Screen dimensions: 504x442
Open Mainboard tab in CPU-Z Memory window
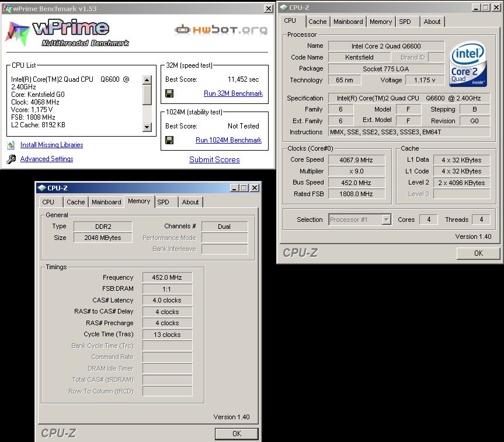point(106,202)
